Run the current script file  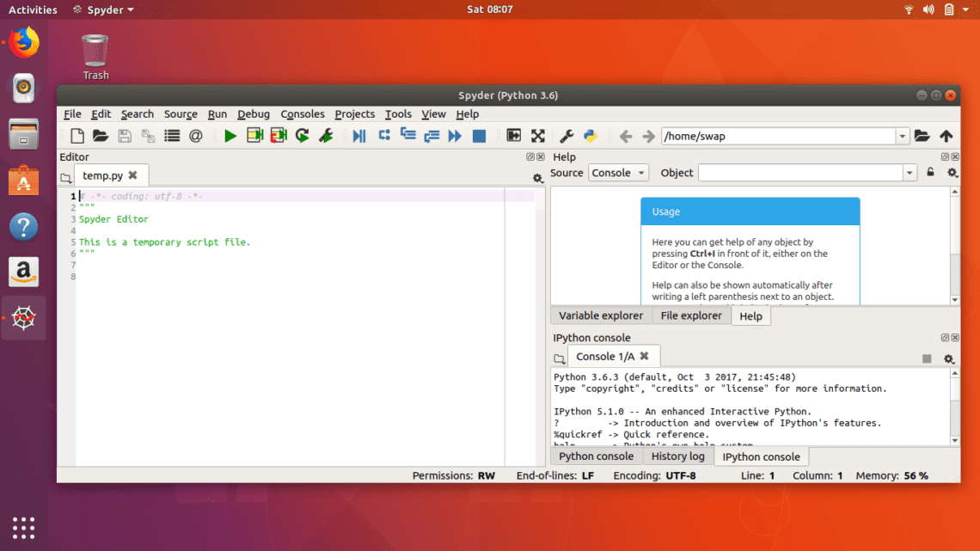230,135
